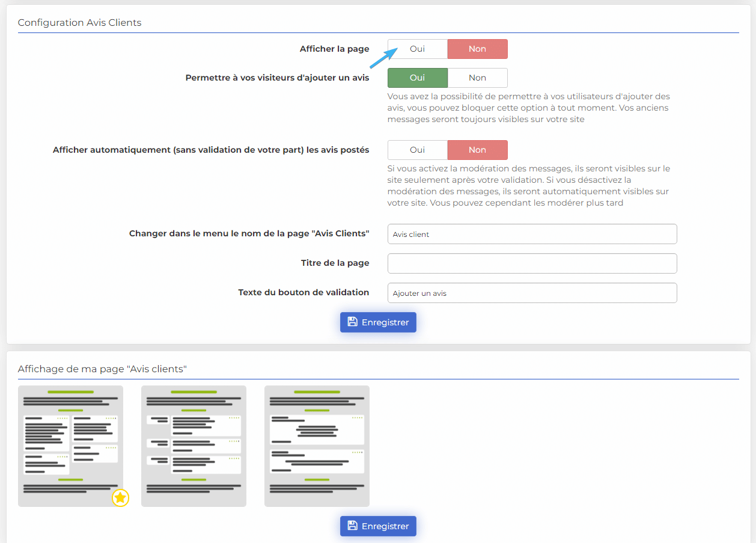Edit the "Ajouter un avis" button text field
This screenshot has height=543, width=756.
(x=532, y=293)
